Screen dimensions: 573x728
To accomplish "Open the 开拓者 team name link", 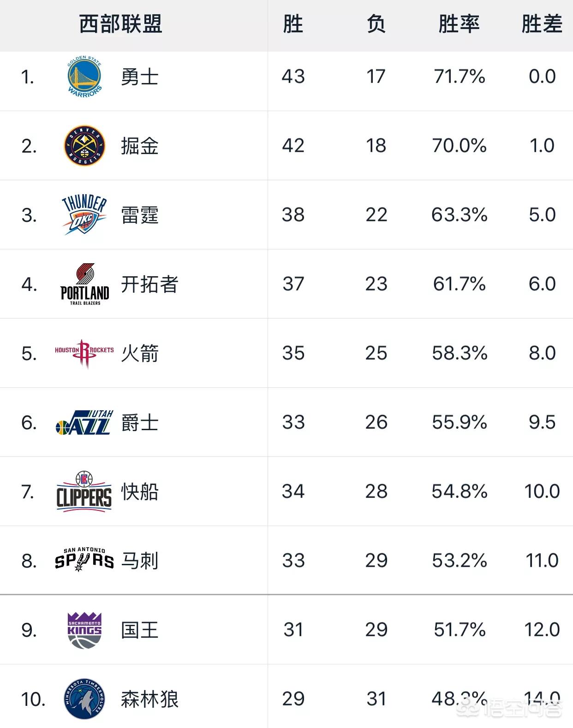I will pos(149,284).
